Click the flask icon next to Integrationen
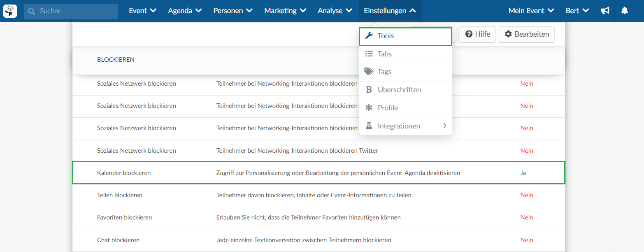The width and height of the screenshot is (644, 252). pos(369,126)
